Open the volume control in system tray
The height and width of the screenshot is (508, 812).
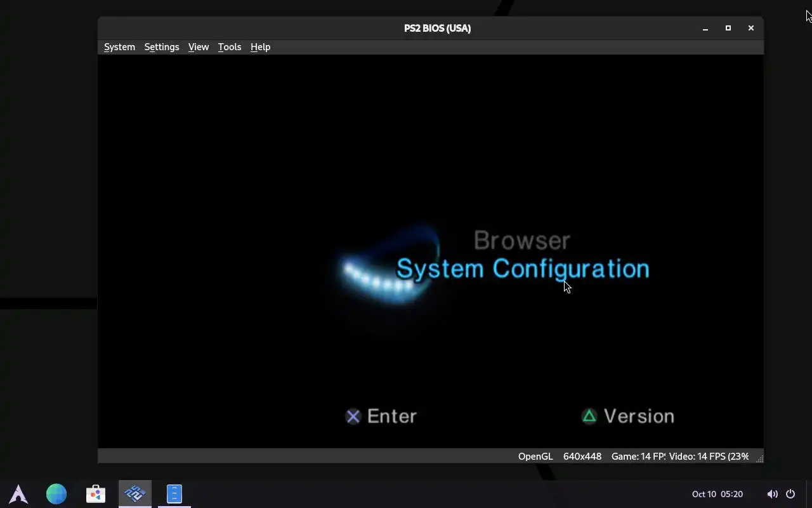[772, 494]
